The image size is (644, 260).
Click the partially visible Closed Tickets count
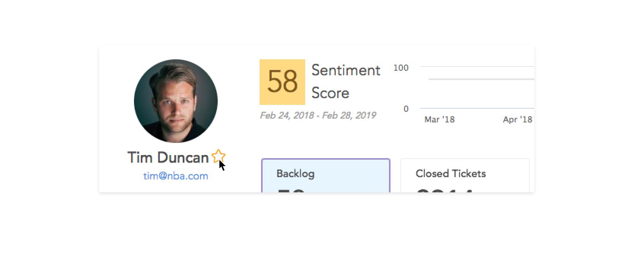click(x=445, y=190)
